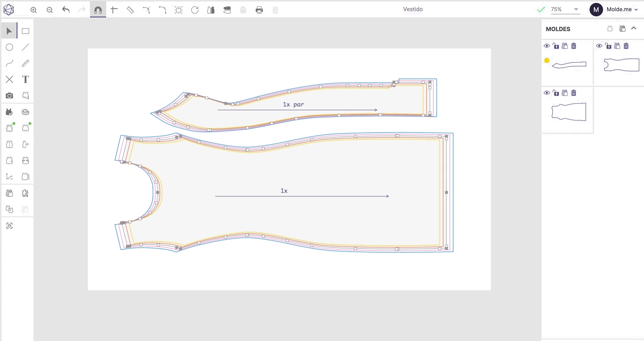Click the buttoned shirt front icon
Viewport: 644px width, 341px height.
point(9,144)
